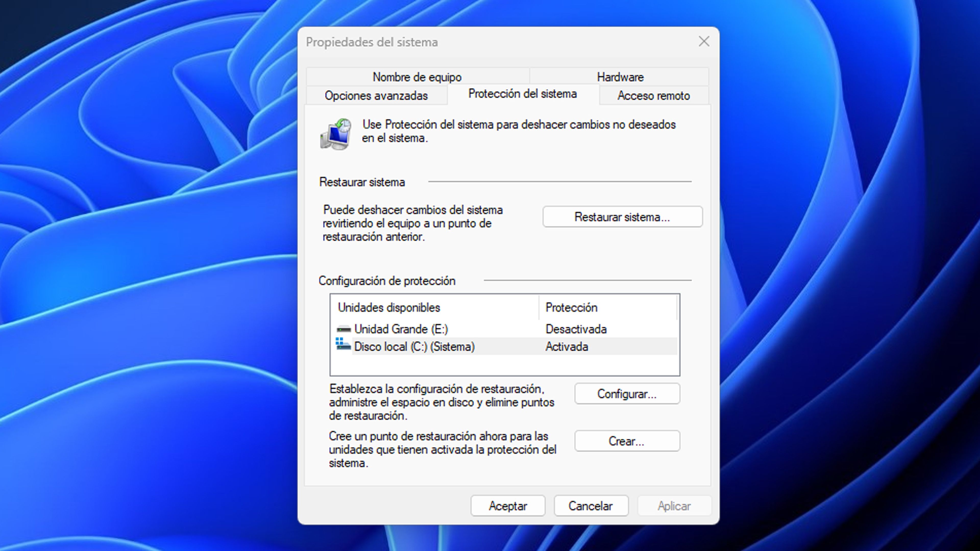
Task: Open the Hardware tab
Action: tap(620, 77)
